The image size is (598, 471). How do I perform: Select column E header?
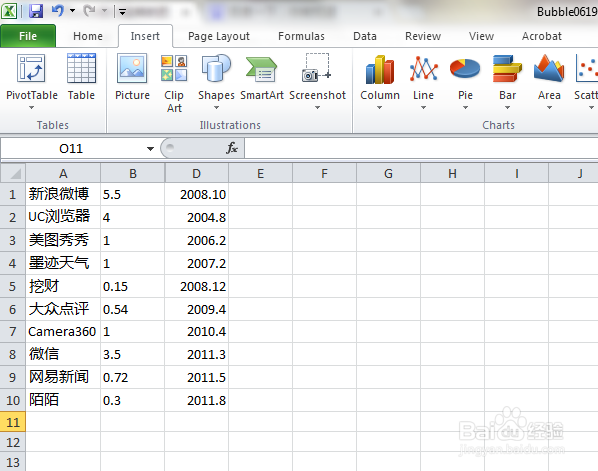click(x=260, y=174)
